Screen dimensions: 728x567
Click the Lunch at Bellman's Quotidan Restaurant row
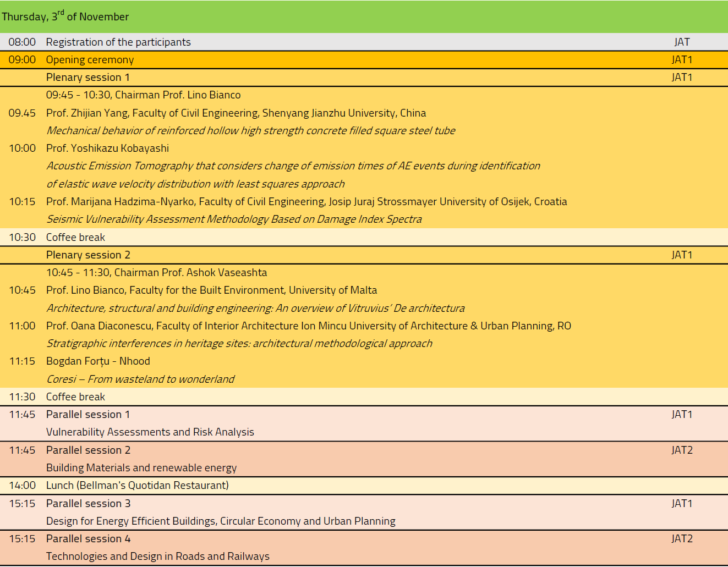pos(137,485)
